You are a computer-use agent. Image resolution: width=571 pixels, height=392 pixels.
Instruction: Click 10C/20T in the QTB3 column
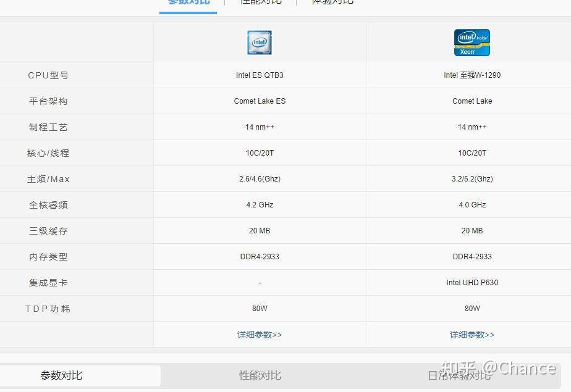(x=260, y=153)
